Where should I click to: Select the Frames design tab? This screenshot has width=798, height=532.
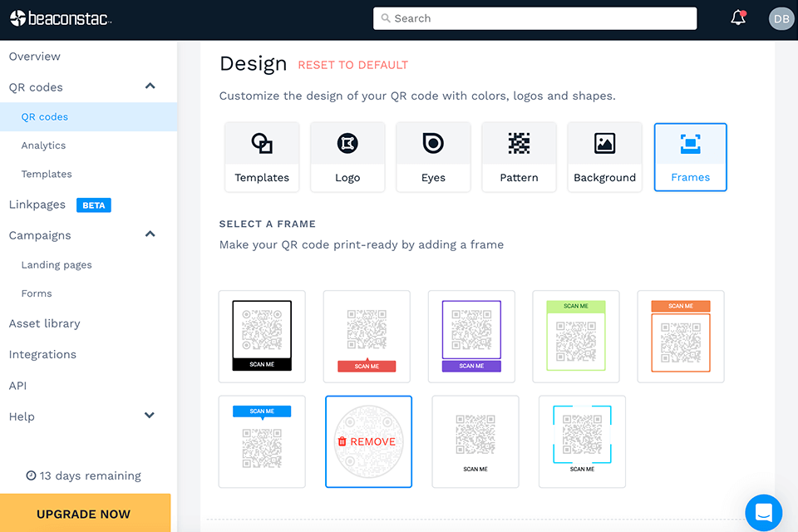coord(691,157)
